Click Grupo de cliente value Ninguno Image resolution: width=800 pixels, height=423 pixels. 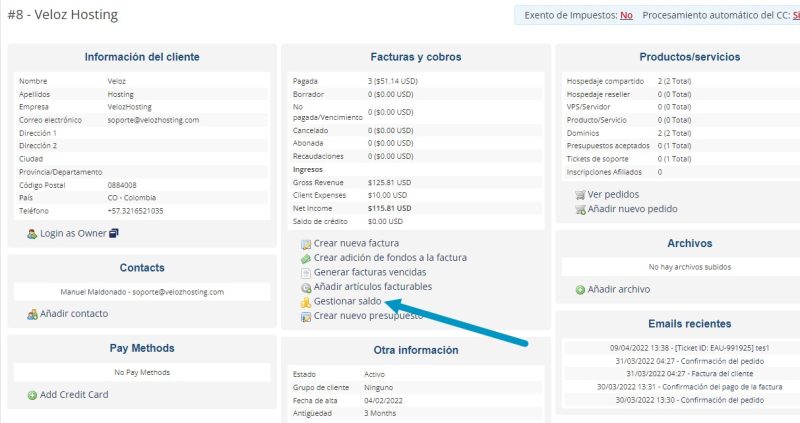point(379,388)
